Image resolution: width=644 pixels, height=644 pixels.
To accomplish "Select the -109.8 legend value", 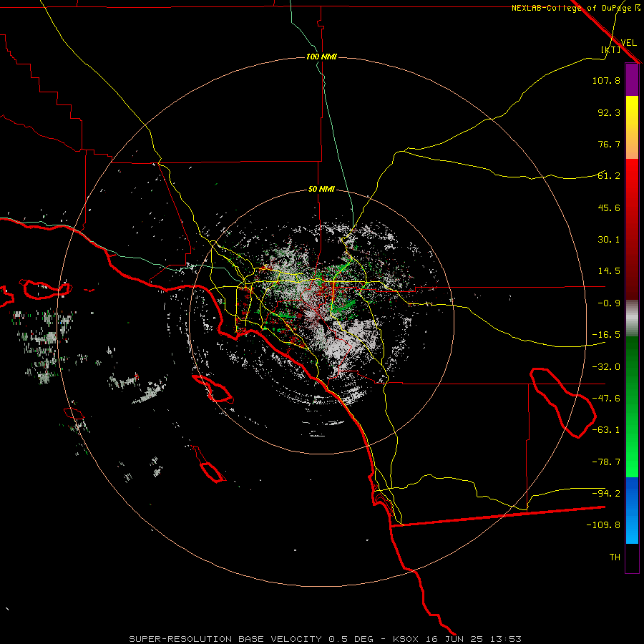I will click(603, 525).
